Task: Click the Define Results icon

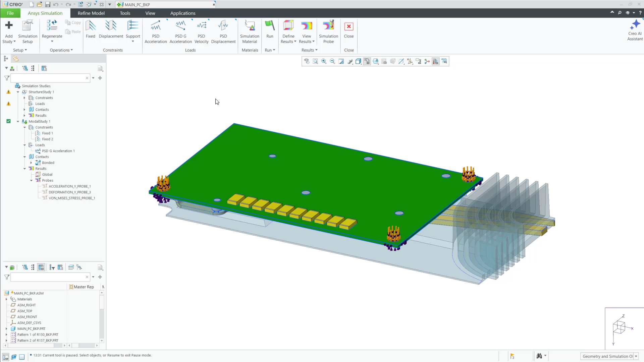Action: click(x=288, y=26)
